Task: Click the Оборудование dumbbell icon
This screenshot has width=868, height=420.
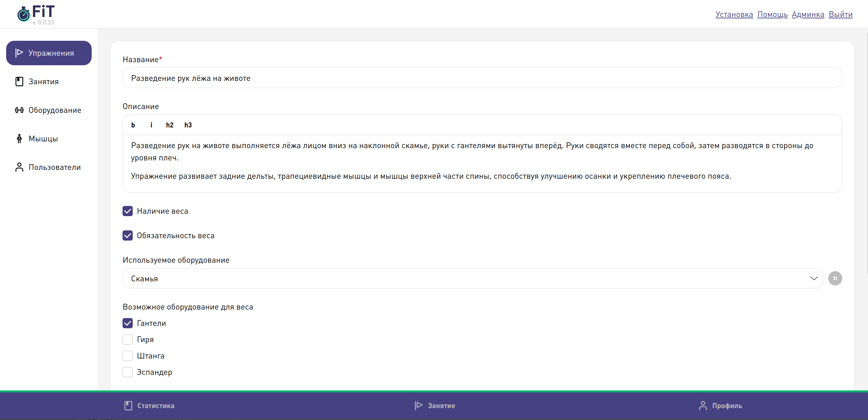Action: [x=19, y=110]
